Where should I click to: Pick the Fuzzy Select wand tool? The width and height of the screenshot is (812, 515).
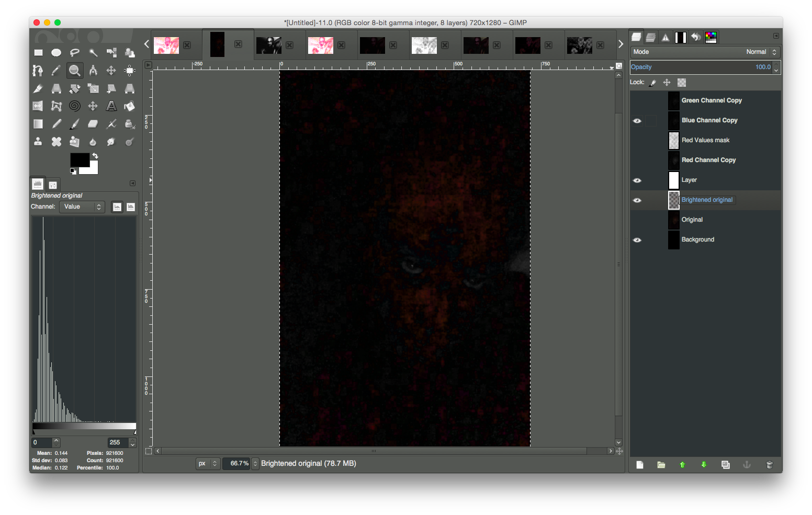coord(93,52)
